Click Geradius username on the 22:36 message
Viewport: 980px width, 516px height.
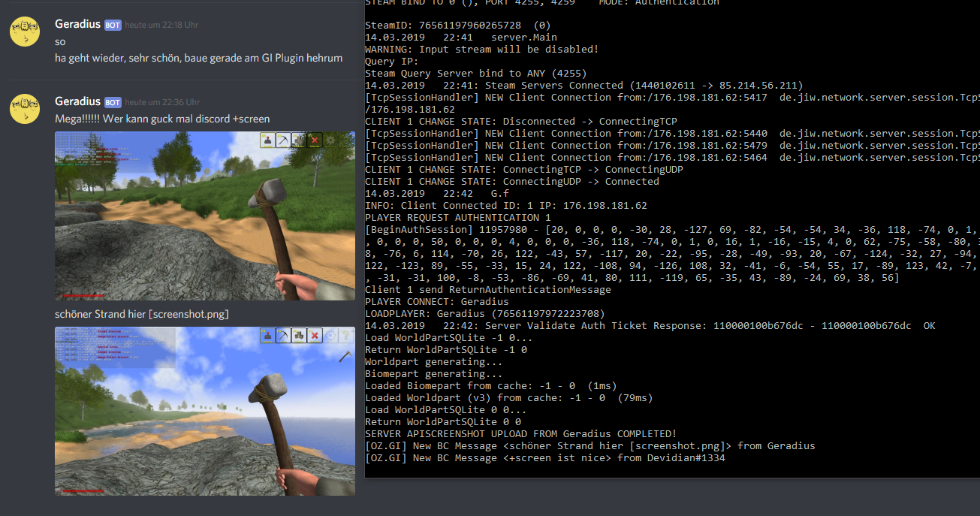click(x=77, y=101)
